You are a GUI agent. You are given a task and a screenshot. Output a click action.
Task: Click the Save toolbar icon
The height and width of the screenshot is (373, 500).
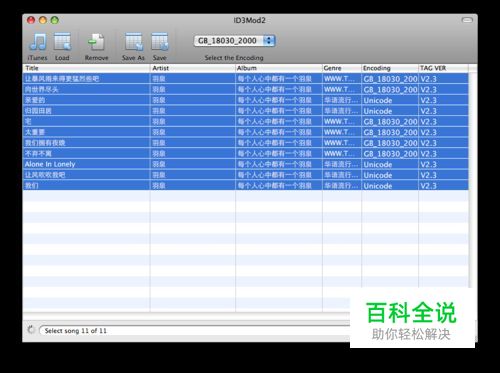pos(160,42)
